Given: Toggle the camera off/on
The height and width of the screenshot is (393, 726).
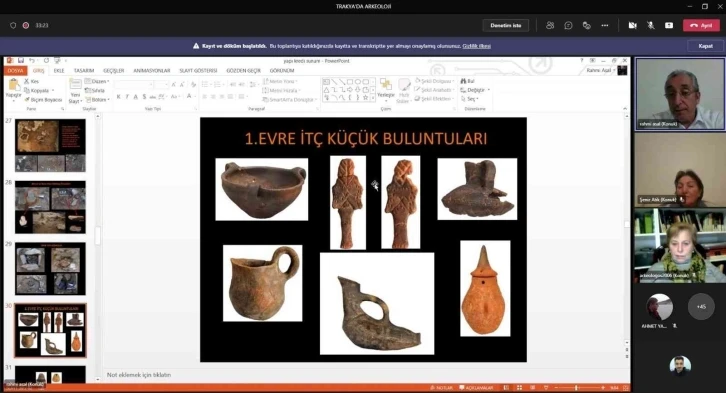Looking at the screenshot, I should pyautogui.click(x=632, y=25).
